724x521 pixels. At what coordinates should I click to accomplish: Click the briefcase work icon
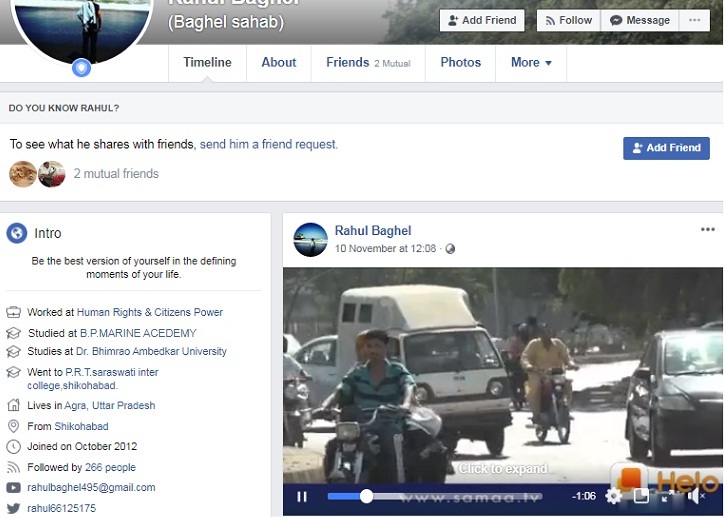point(13,313)
